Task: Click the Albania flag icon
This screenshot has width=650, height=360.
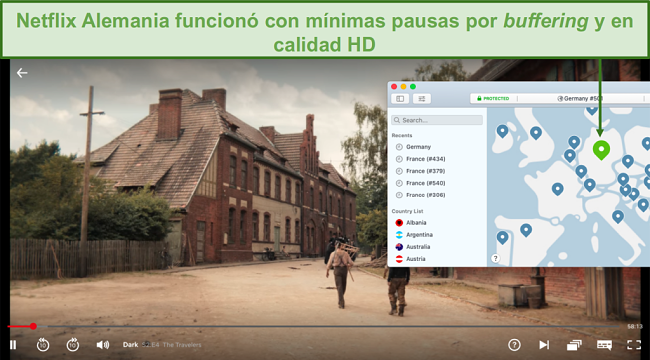Action: tap(399, 223)
